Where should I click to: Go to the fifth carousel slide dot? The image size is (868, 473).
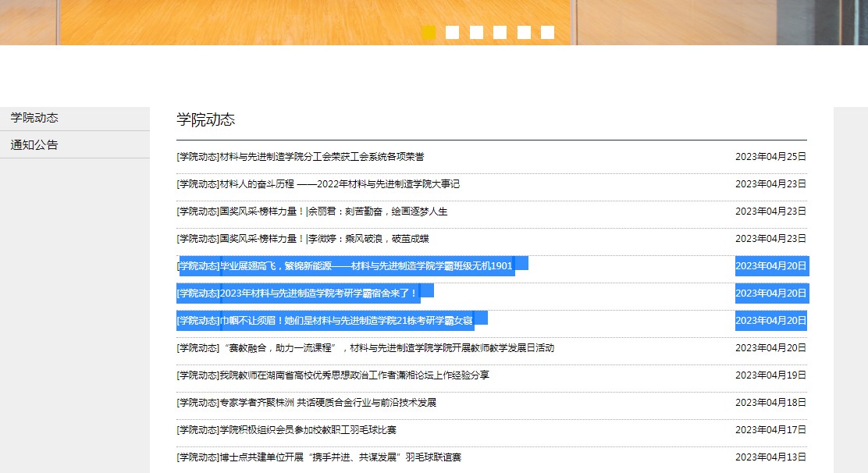(524, 32)
